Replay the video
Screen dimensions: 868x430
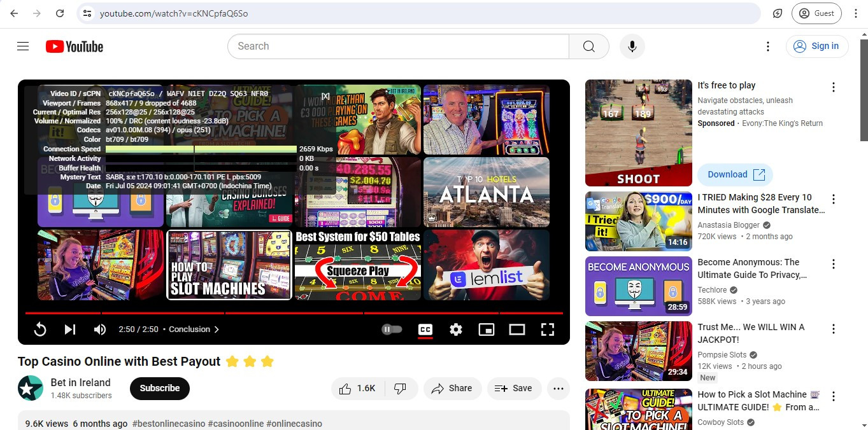pyautogui.click(x=40, y=329)
